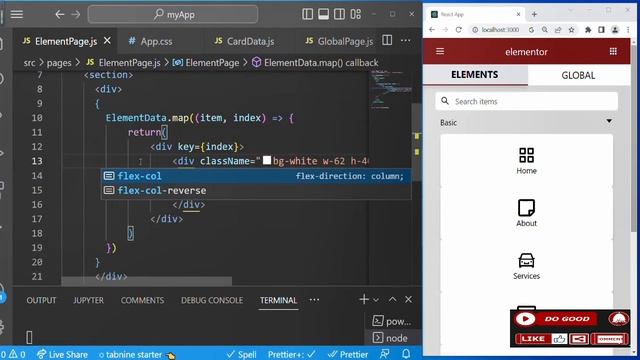Open the browser profile avatar
The width and height of the screenshot is (640, 360).
[615, 30]
